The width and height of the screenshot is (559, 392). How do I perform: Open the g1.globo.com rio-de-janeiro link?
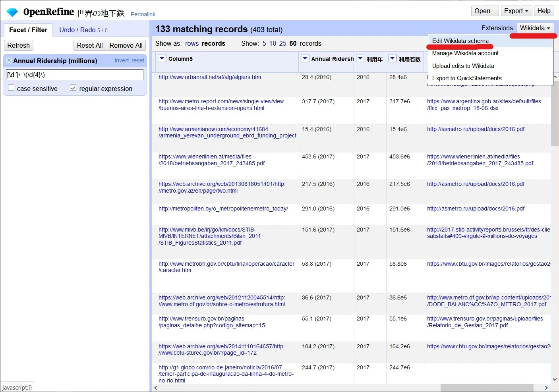(226, 374)
